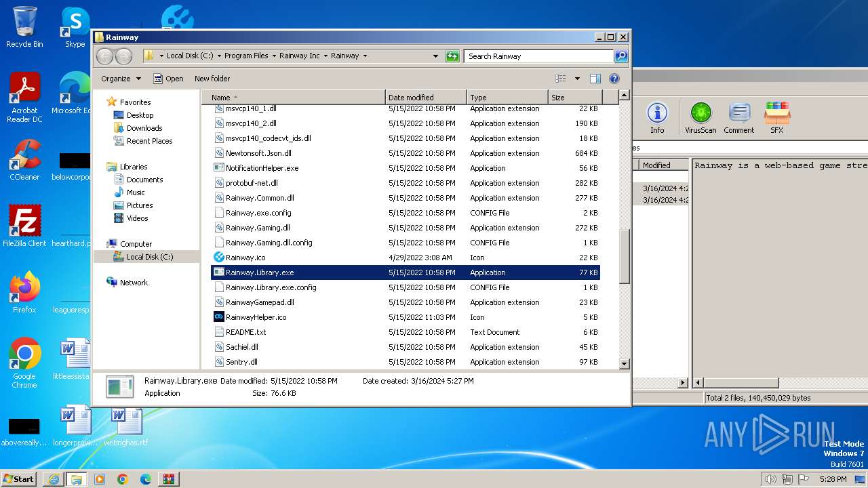868x488 pixels.
Task: Sort files by Size column header
Action: 575,98
